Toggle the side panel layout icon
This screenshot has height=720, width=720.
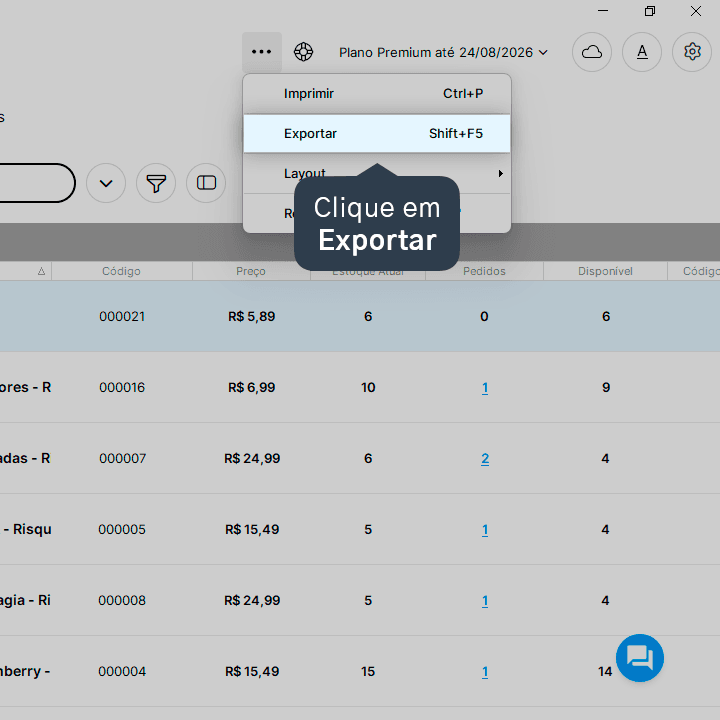206,183
